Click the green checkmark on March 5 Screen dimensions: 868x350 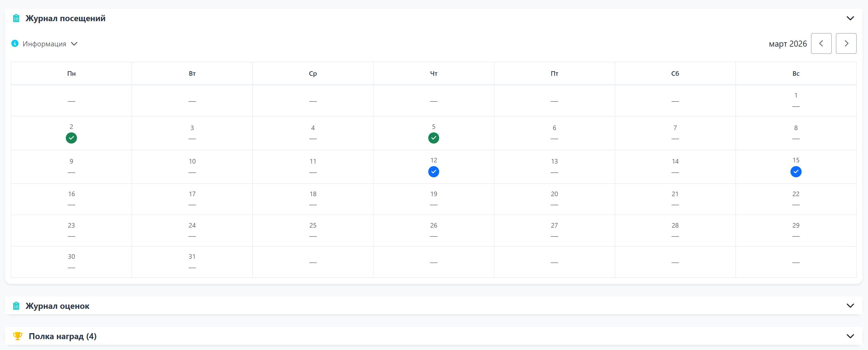point(433,138)
